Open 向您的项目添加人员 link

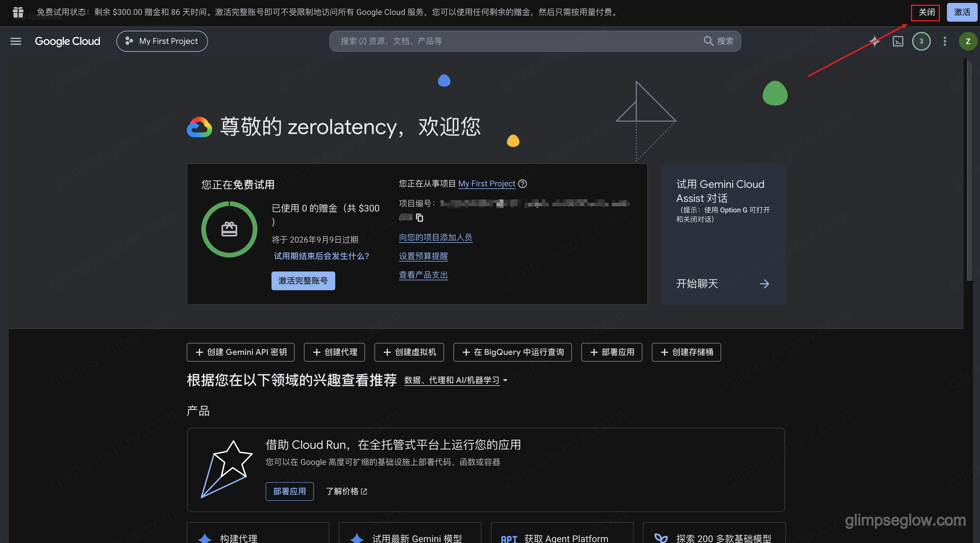coord(436,238)
